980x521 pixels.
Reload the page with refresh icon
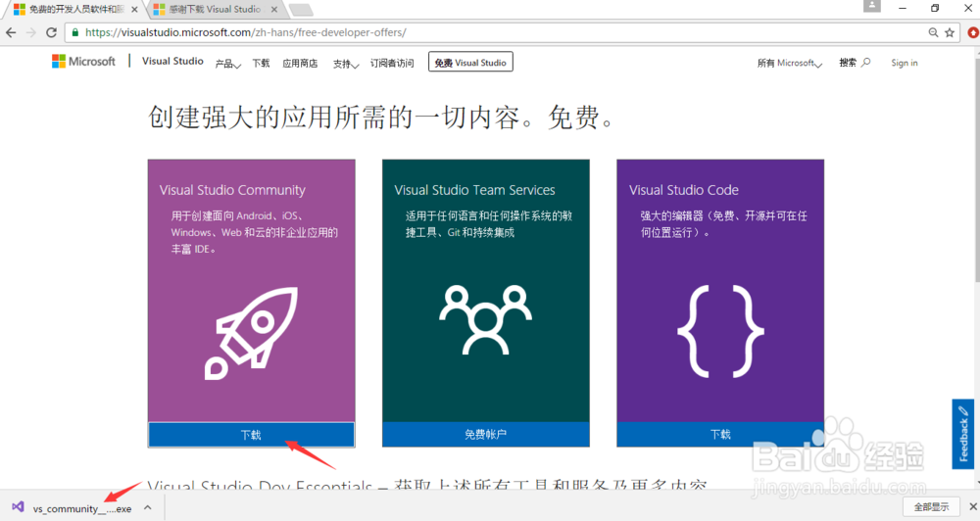[x=52, y=32]
